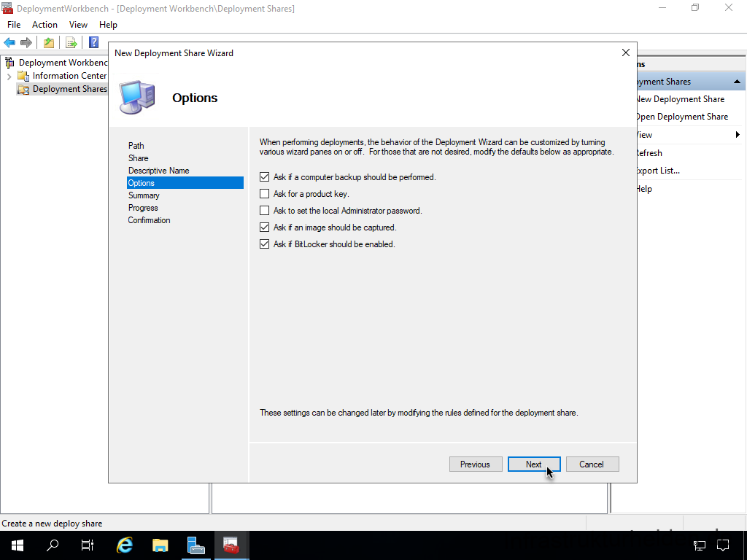Screen dimensions: 747x560
Task: Select Deployment Workbench root node
Action: click(63, 63)
